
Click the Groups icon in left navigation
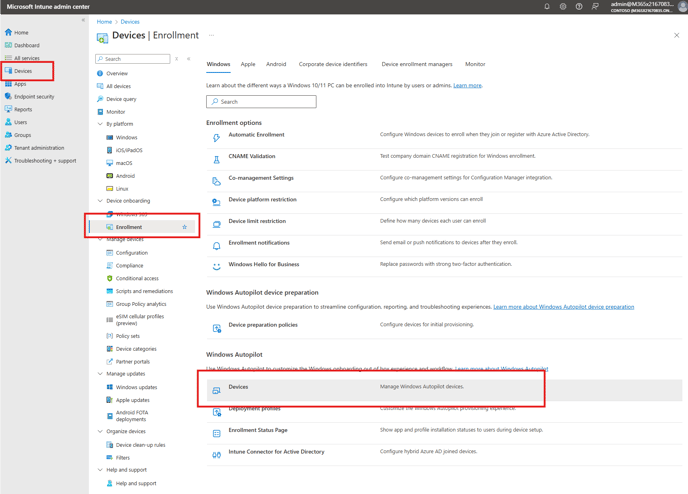tap(8, 135)
